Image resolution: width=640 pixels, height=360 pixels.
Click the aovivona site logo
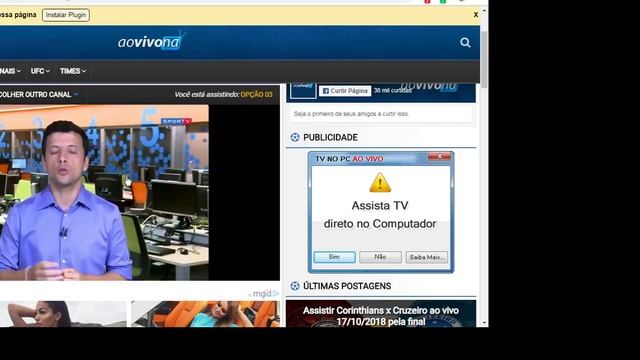[151, 41]
